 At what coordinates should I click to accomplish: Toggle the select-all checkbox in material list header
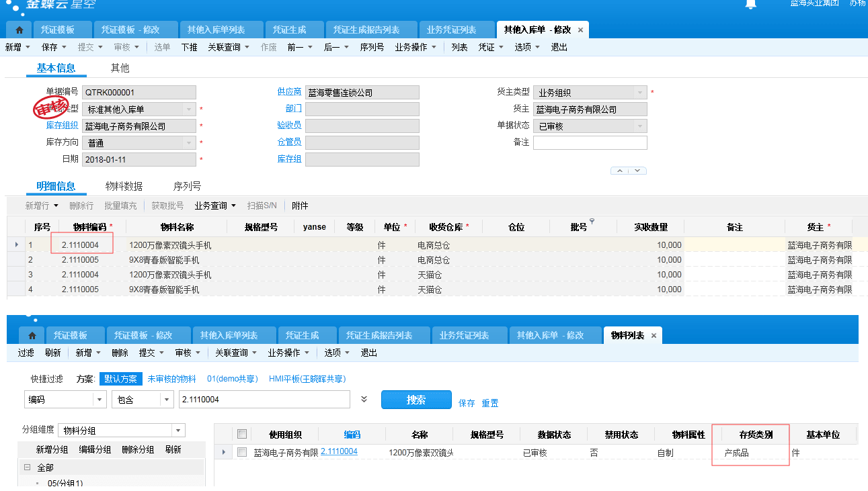click(x=242, y=435)
